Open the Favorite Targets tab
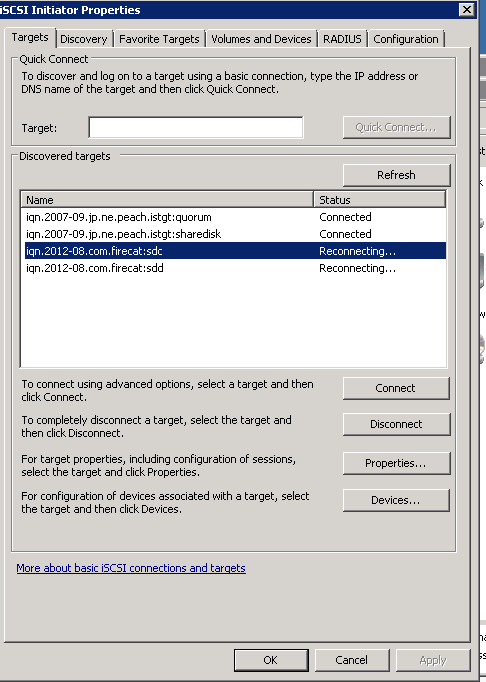The width and height of the screenshot is (486, 682). [x=159, y=39]
